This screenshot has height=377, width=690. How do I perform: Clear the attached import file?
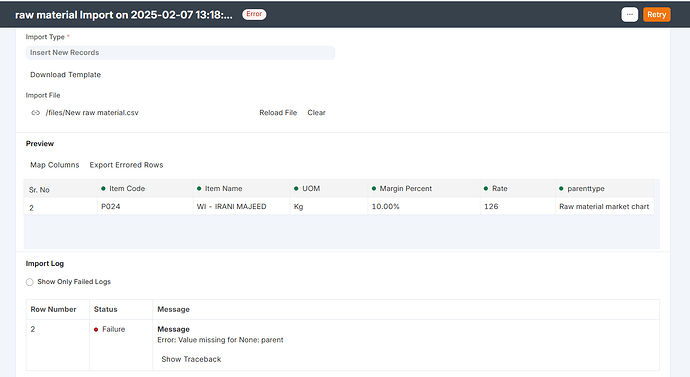pyautogui.click(x=316, y=113)
